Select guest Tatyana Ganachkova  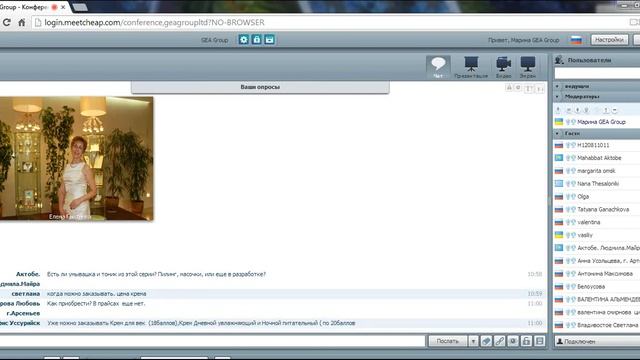tap(603, 209)
